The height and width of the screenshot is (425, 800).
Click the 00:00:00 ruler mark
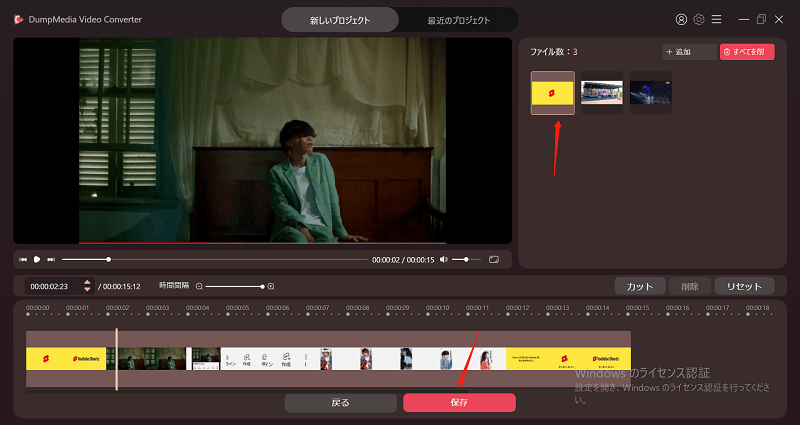[38, 308]
